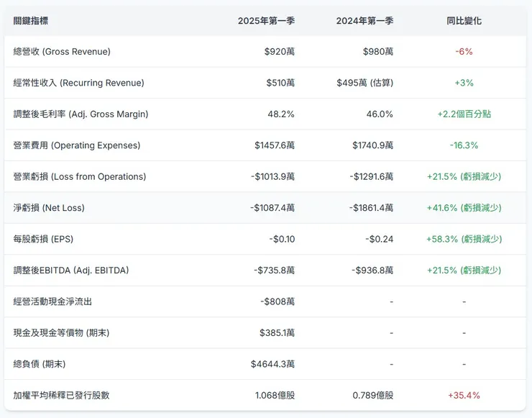Viewport: 532px width, 418px height.
Task: Click the 同比變化 column header
Action: 464,21
